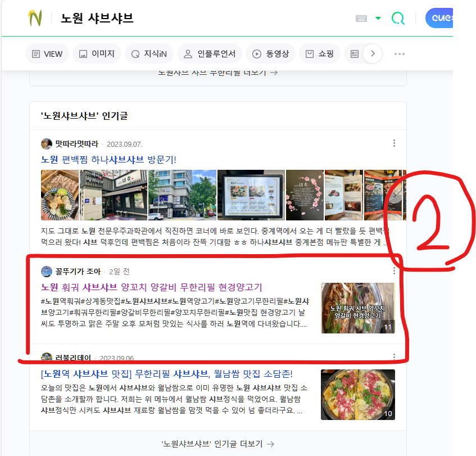Open the on-screen keyboard icon

pyautogui.click(x=361, y=19)
